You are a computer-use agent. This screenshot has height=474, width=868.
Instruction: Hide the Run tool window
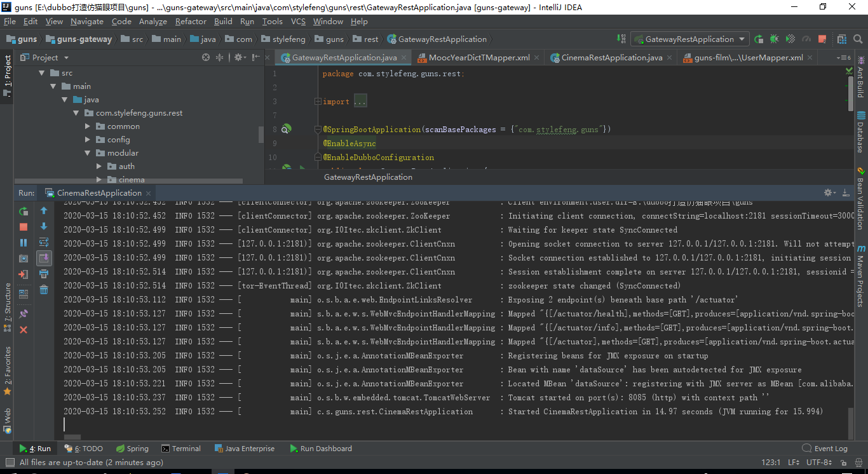pyautogui.click(x=846, y=193)
